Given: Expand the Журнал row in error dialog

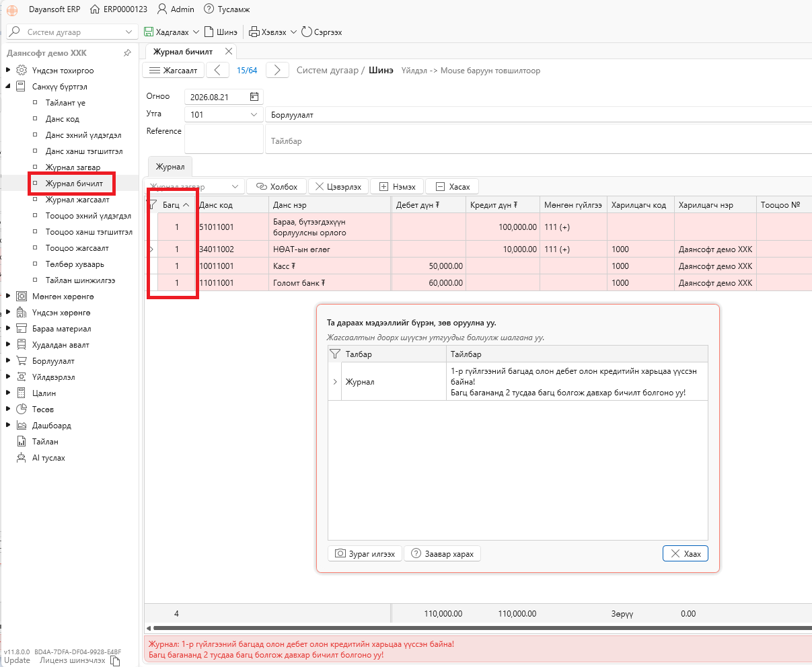Looking at the screenshot, I should coord(335,382).
